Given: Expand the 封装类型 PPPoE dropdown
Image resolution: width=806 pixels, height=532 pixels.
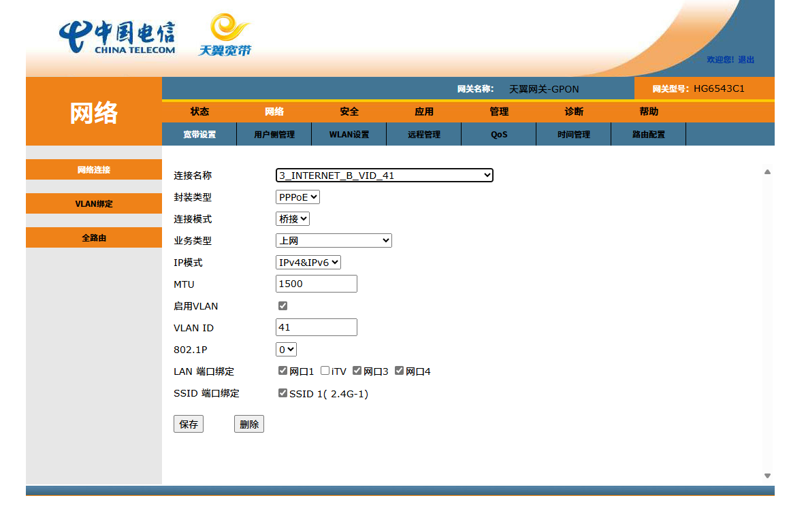Looking at the screenshot, I should coord(297,197).
